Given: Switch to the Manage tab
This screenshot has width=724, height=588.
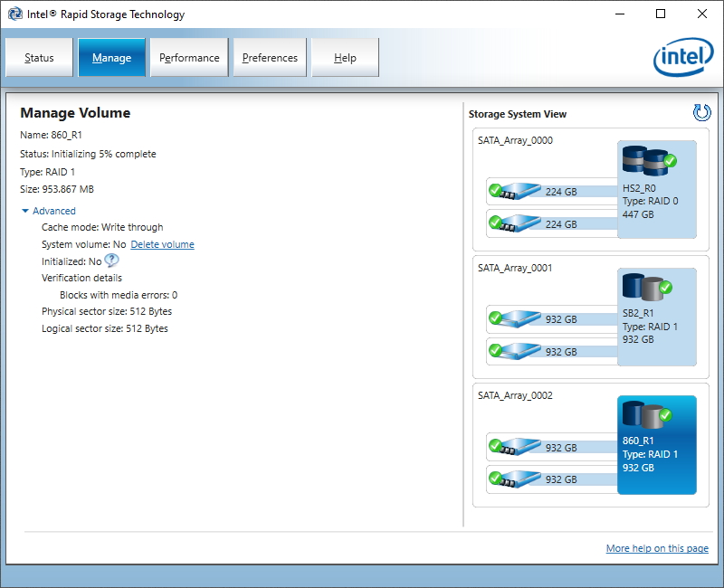Looking at the screenshot, I should point(111,58).
